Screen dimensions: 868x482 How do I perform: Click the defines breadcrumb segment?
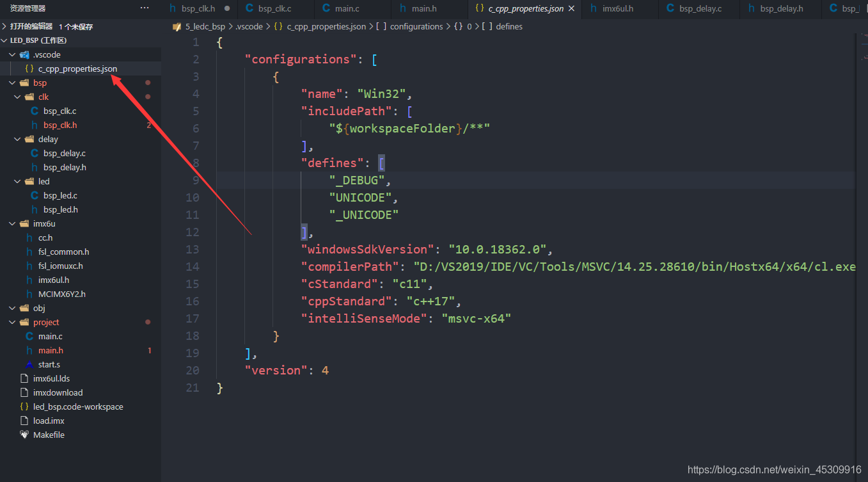point(509,26)
